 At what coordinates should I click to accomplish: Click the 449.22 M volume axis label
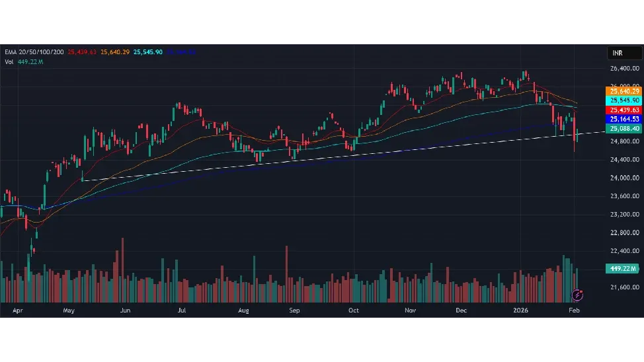coord(624,268)
